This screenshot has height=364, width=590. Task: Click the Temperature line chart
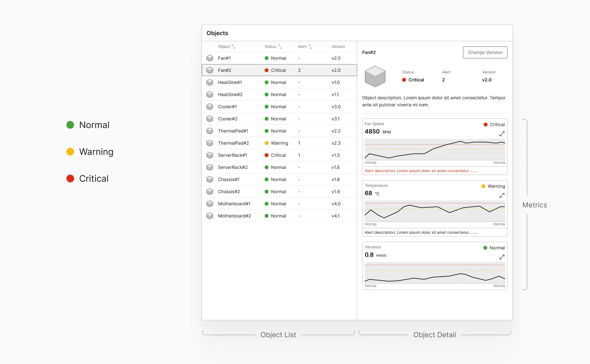pos(435,211)
